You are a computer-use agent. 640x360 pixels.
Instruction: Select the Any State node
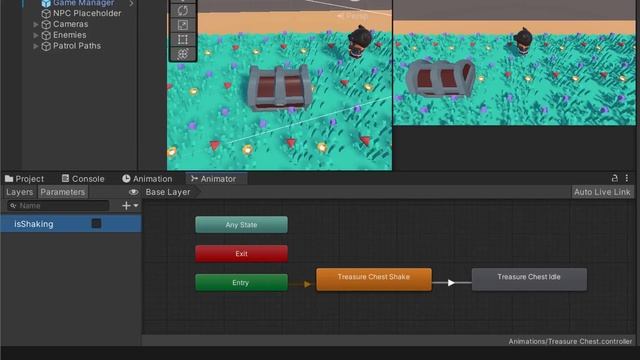point(241,225)
